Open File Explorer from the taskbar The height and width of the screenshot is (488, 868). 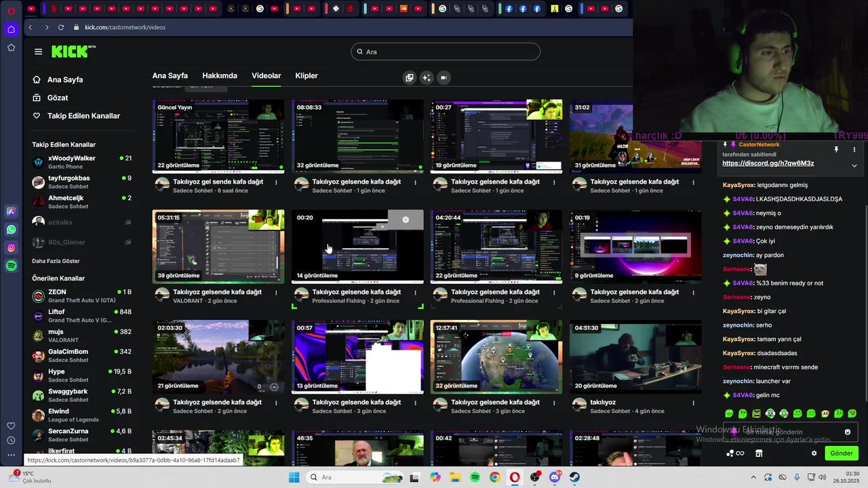tap(455, 477)
